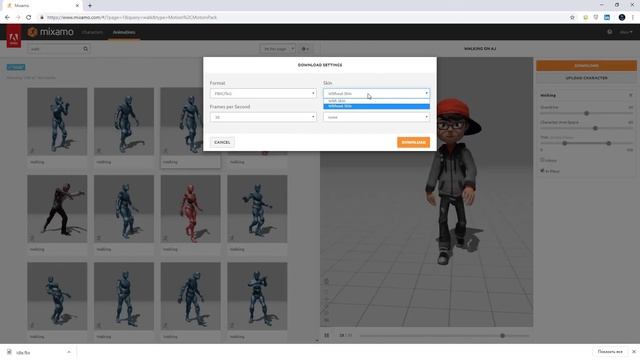The height and width of the screenshot is (360, 640).
Task: Click orange Download button in dialog
Action: pos(413,142)
